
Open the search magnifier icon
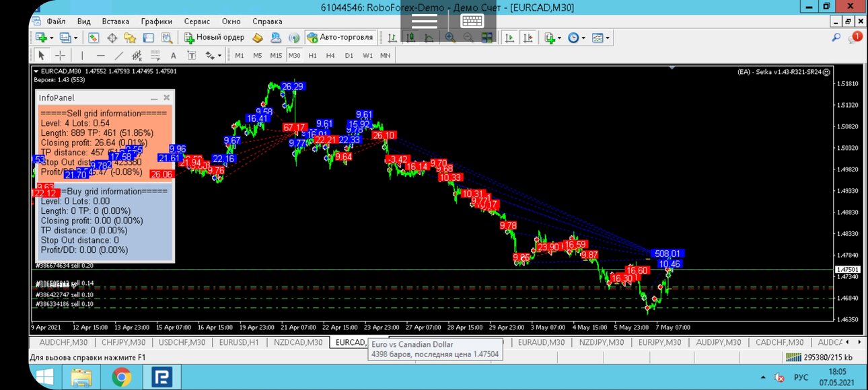point(836,38)
